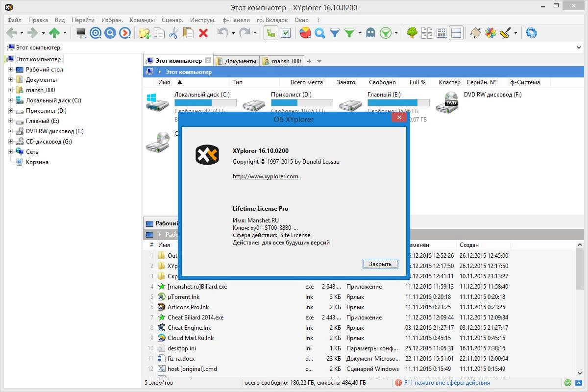Click the ghost filter icon
The image size is (588, 392).
371,33
